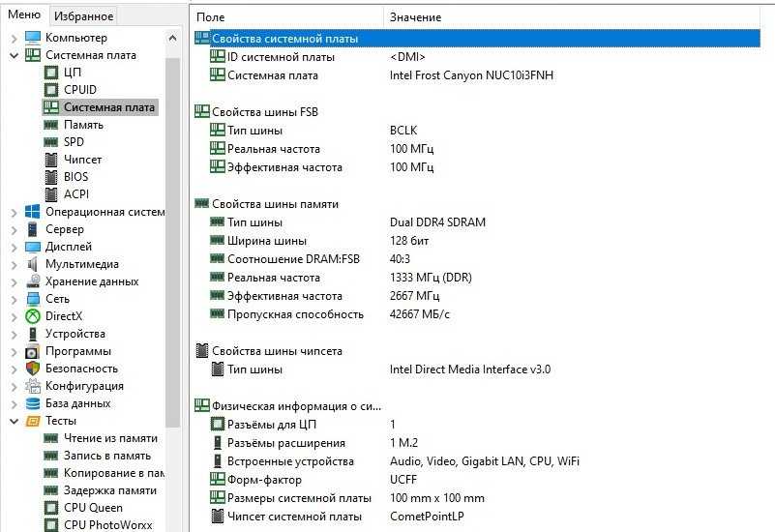Select the CPUID tree item

(80, 90)
